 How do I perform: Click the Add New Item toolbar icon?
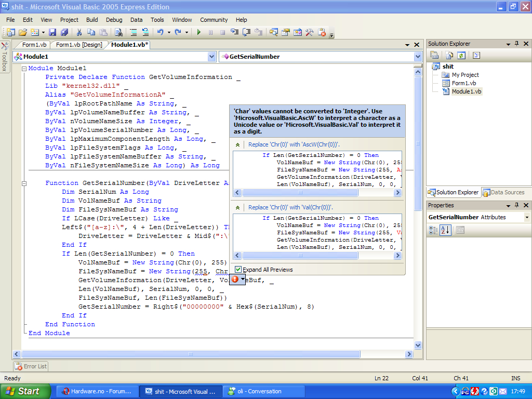pos(35,32)
